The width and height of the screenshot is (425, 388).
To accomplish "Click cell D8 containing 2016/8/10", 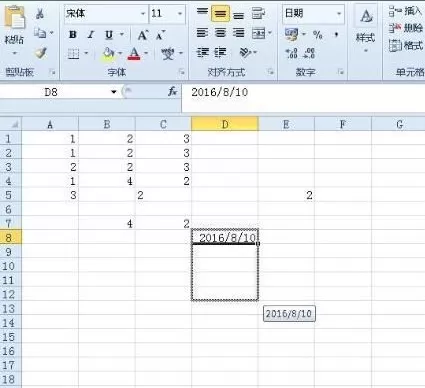I will [x=225, y=237].
